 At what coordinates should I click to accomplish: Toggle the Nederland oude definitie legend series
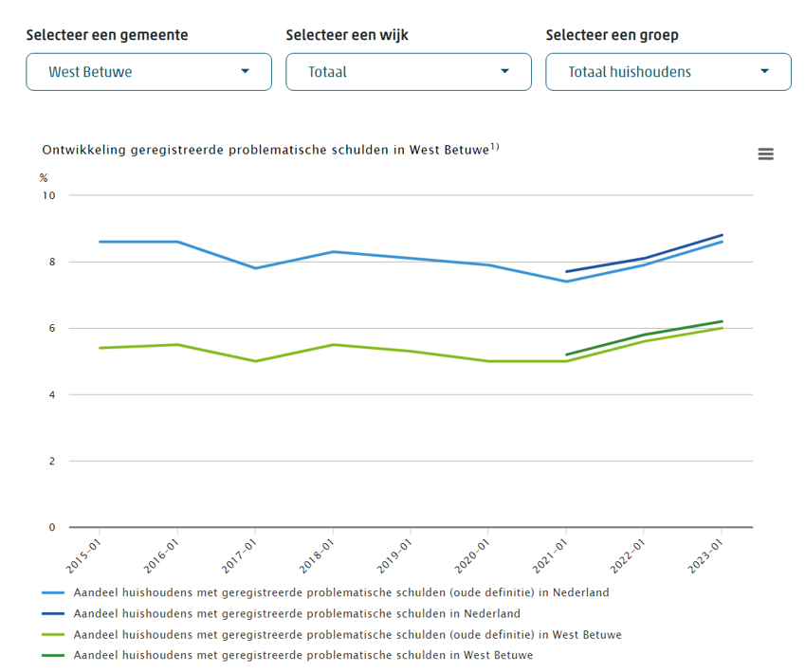[340, 592]
